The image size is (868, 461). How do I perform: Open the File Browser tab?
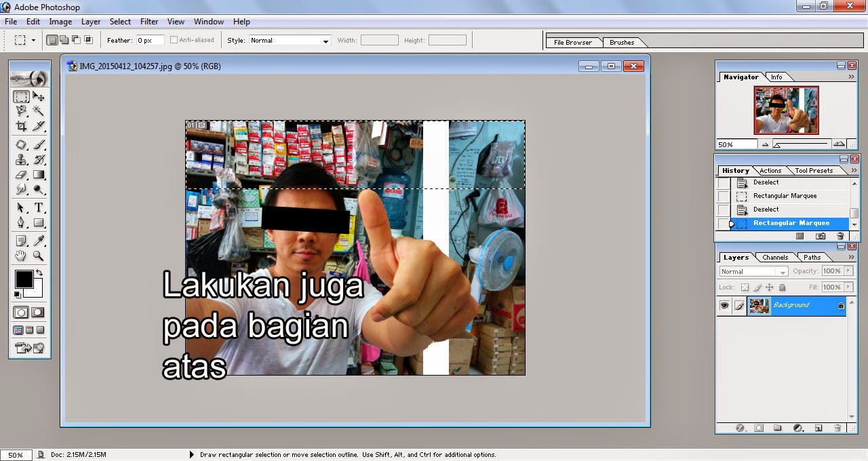click(573, 42)
